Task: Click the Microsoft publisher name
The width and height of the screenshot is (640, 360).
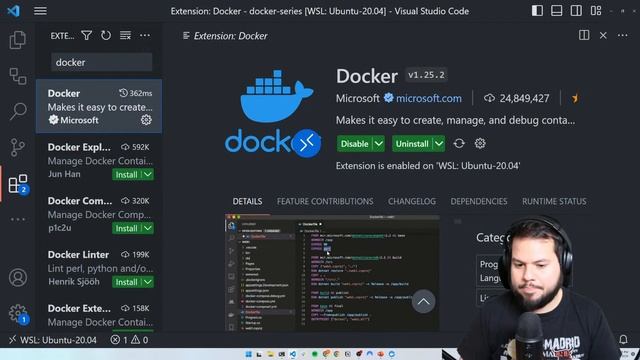Action: click(x=358, y=98)
